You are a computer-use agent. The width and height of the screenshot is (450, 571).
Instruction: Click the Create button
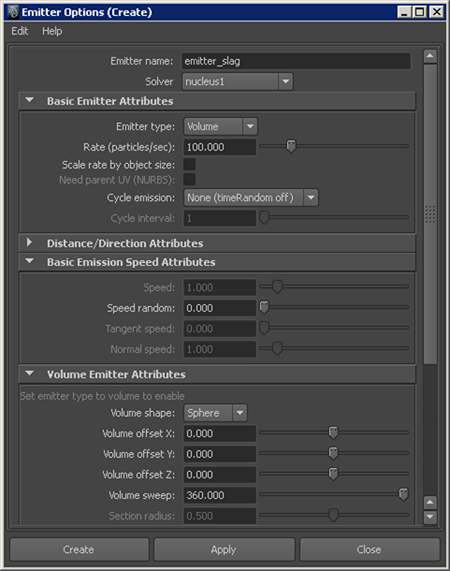[79, 550]
